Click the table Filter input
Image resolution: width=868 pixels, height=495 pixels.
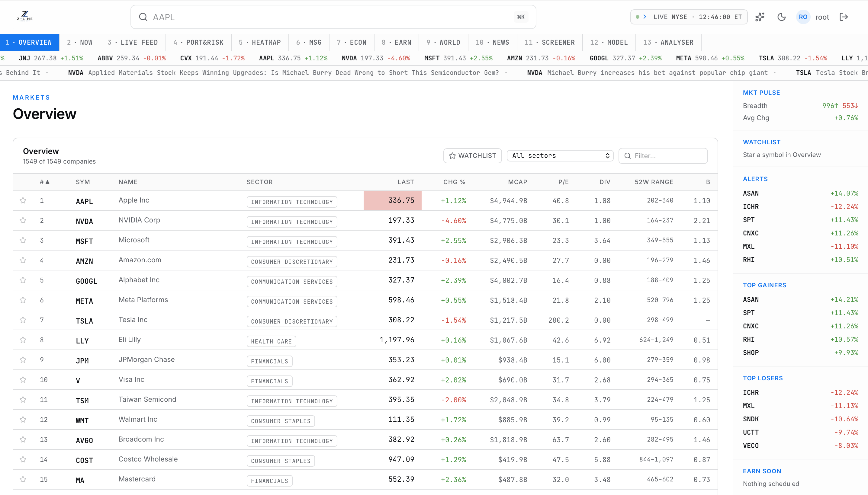tap(663, 156)
